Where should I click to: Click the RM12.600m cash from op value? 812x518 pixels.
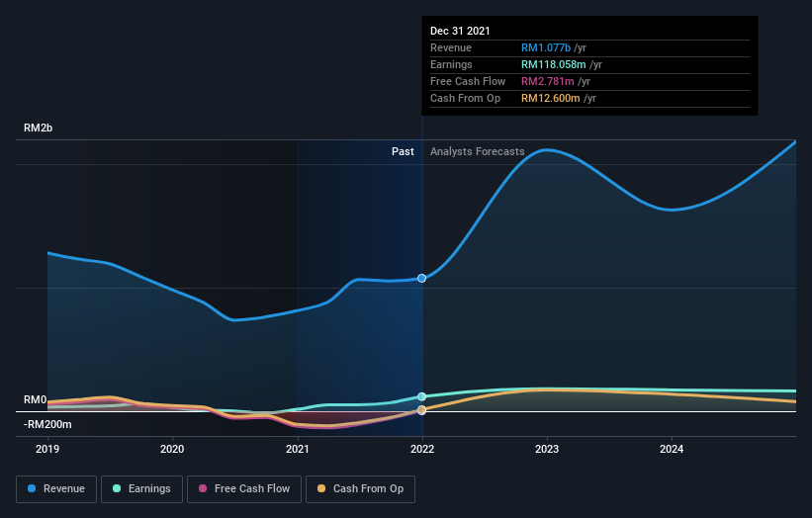(551, 98)
